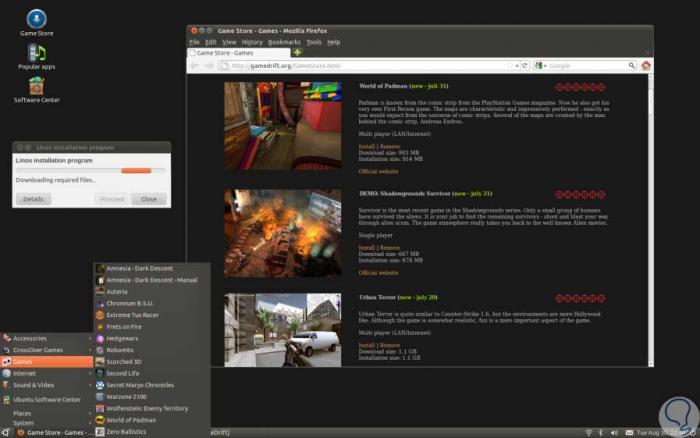Click the World of Padman screenshot thumbnail
Image resolution: width=700 pixels, height=438 pixels.
[x=283, y=126]
